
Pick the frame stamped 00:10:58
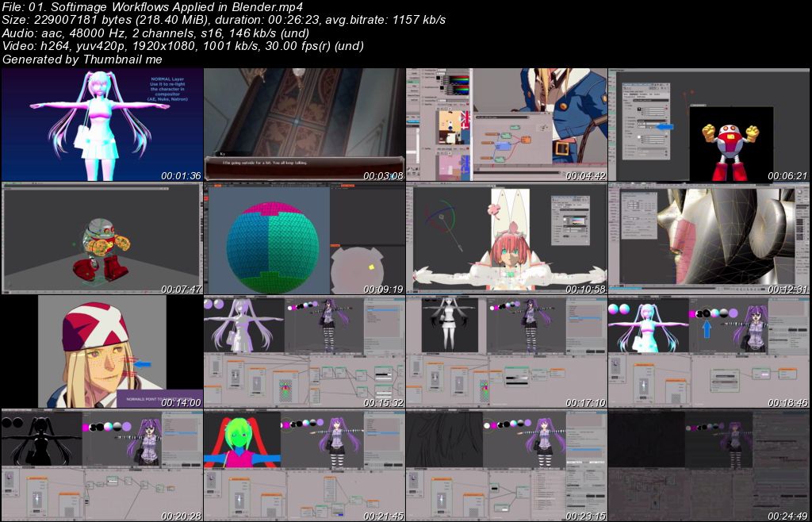[507, 238]
